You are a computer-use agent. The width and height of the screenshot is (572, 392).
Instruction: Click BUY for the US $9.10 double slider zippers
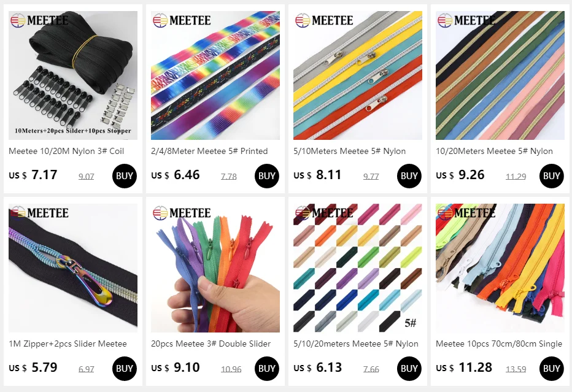(x=266, y=368)
